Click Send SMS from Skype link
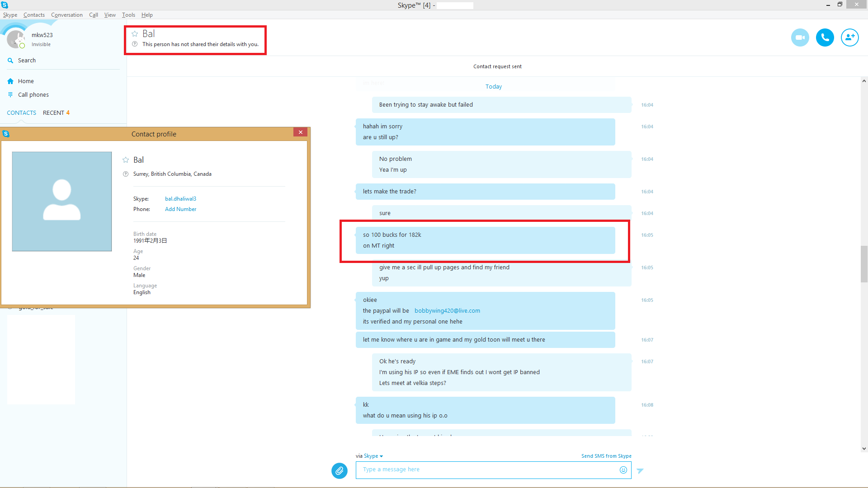This screenshot has height=488, width=868. tap(606, 456)
